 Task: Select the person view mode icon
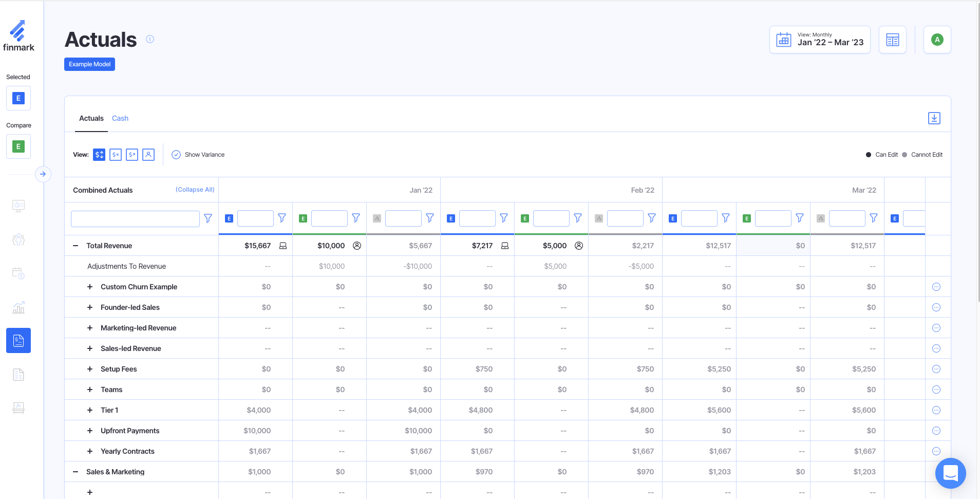pos(148,155)
